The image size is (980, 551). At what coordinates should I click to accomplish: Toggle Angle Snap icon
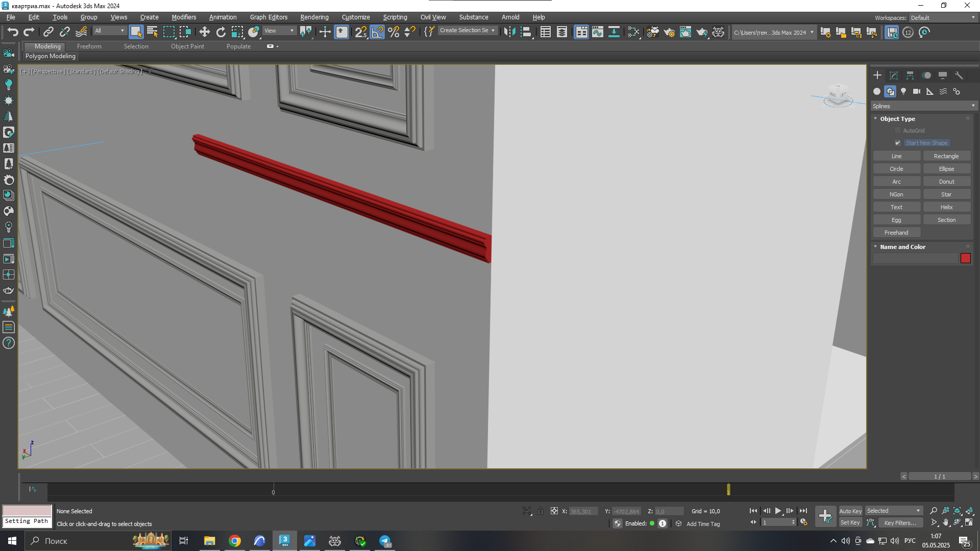click(x=377, y=32)
